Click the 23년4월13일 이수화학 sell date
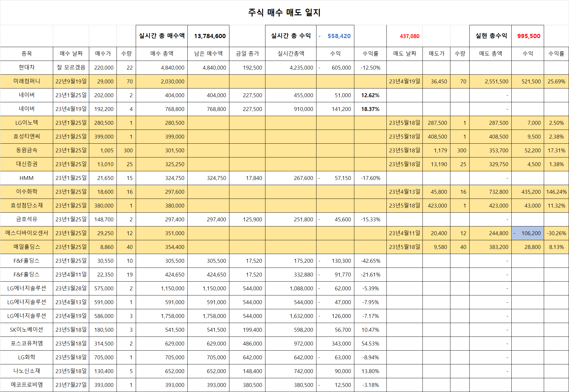Image resolution: width=569 pixels, height=392 pixels. (404, 192)
